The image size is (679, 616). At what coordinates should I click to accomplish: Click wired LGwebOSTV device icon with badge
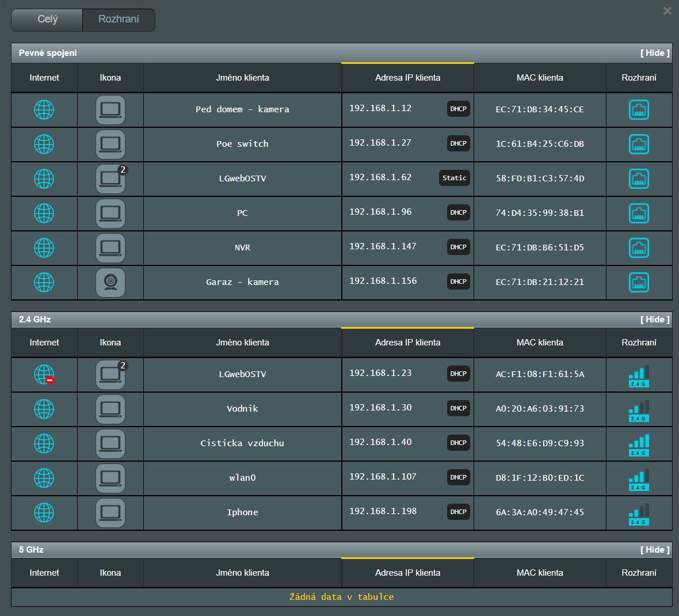point(110,179)
